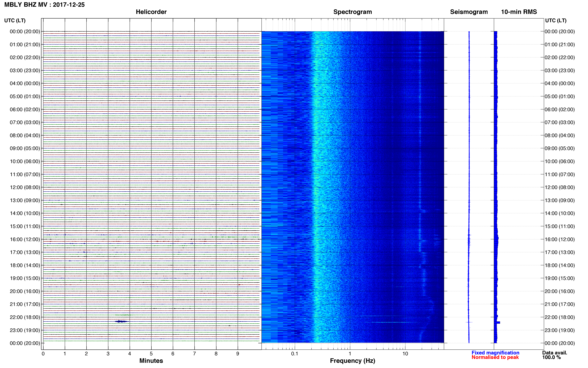Image resolution: width=588 pixels, height=368 pixels.
Task: Click the '5' tick on Minutes axis
Action: click(x=151, y=354)
